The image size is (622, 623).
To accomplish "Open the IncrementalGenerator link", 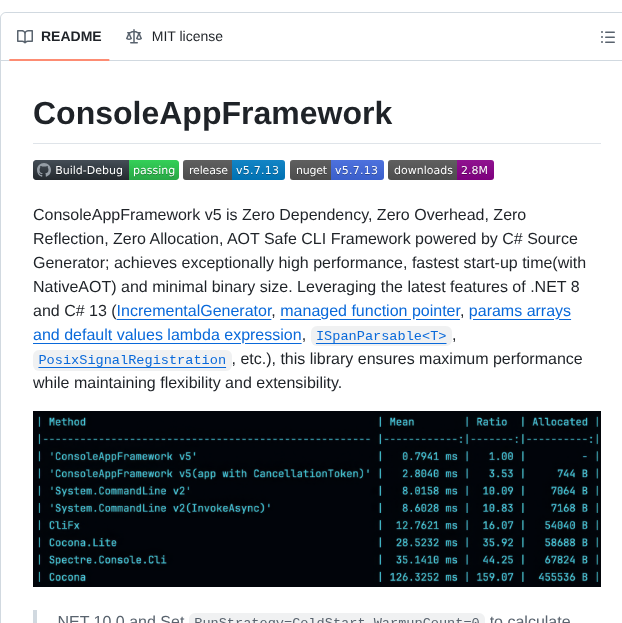I will pos(194,311).
